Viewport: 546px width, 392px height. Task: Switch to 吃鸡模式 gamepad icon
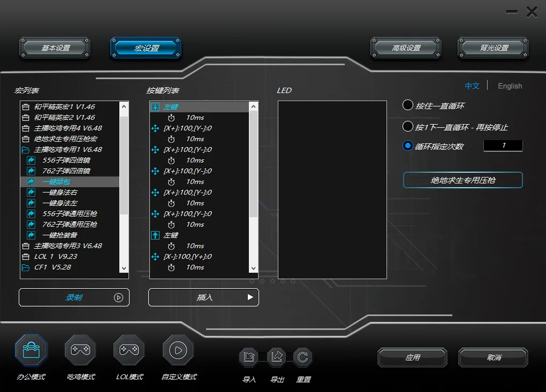(x=80, y=350)
